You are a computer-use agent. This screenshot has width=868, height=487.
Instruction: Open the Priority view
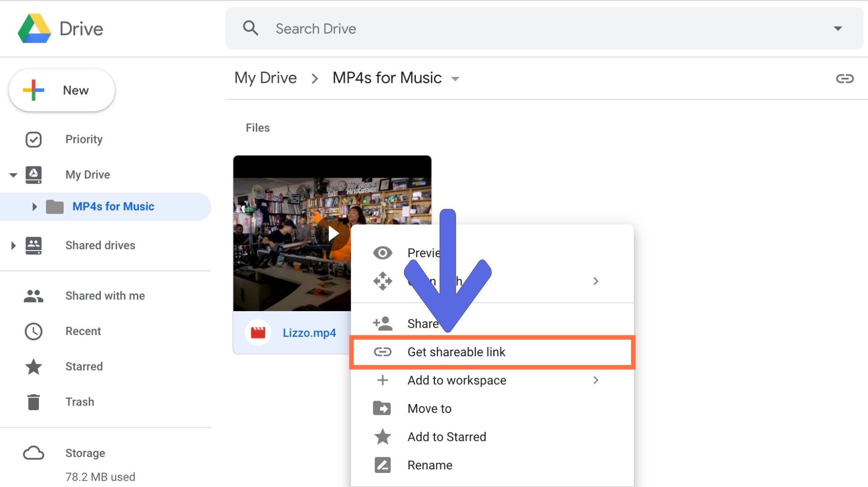point(84,139)
